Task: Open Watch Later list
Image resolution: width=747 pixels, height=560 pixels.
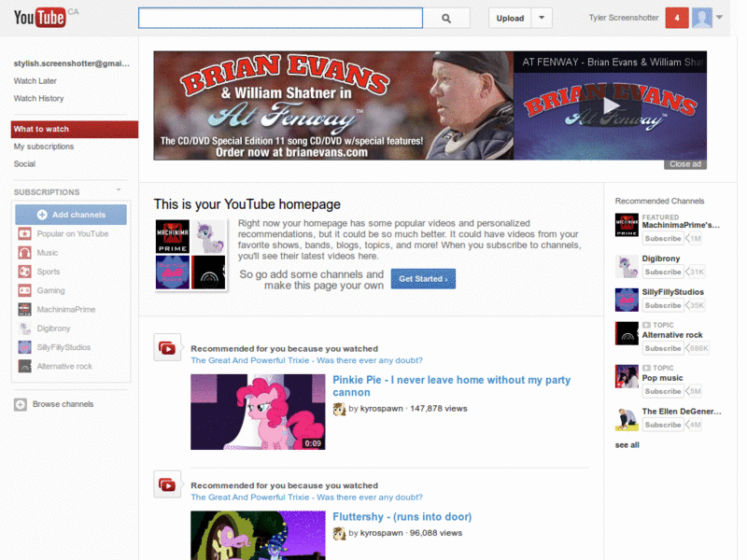Action: click(35, 81)
